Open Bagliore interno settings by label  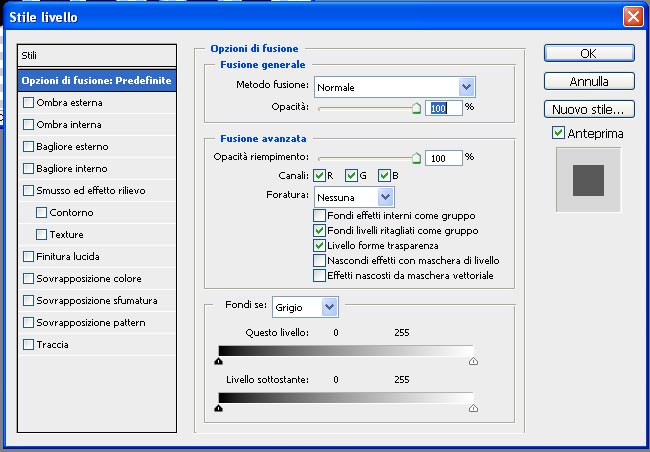pos(72,168)
